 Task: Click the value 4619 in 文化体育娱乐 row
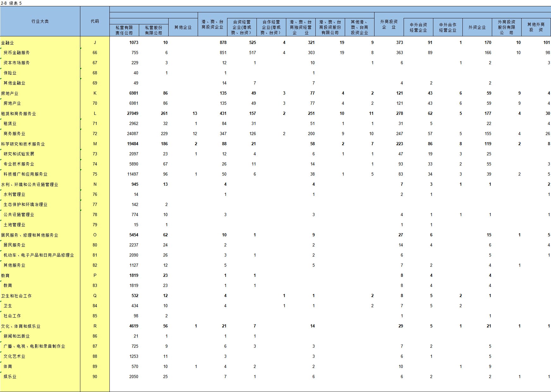[134, 326]
